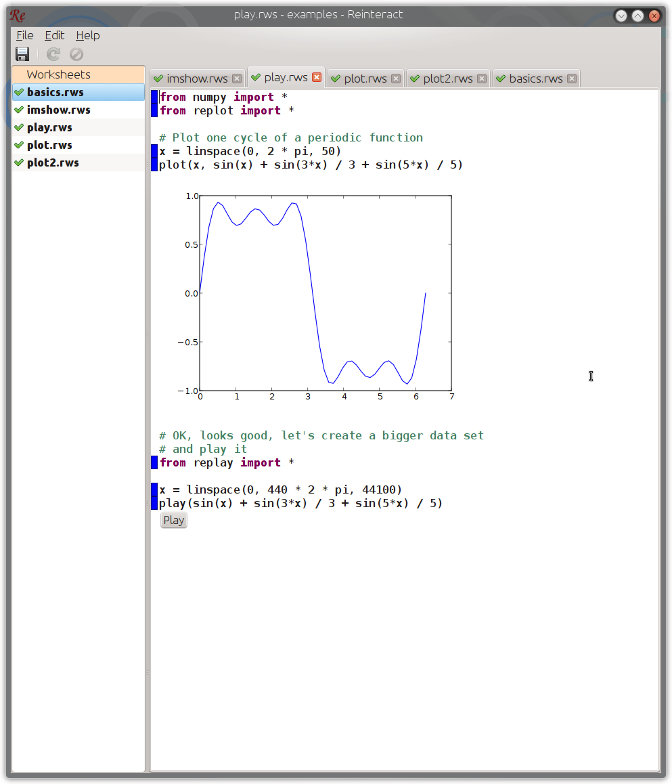Click the sine wave plot output
This screenshot has width=672, height=784.
[316, 296]
